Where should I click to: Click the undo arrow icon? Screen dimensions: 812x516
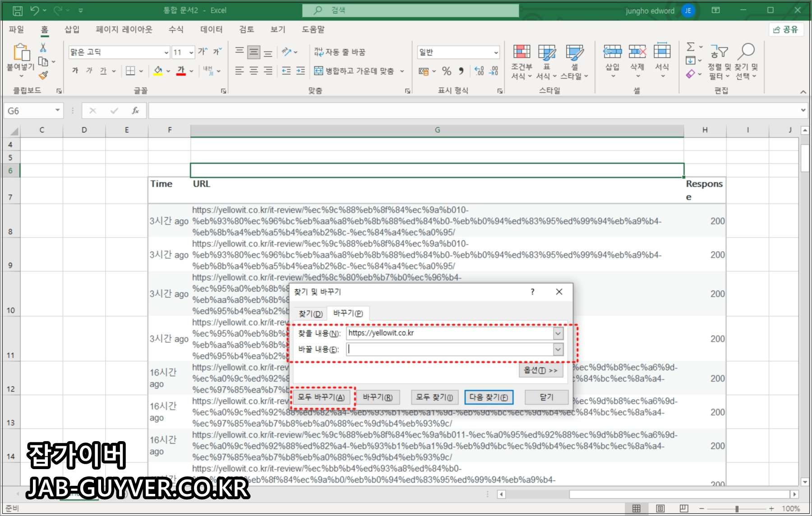click(35, 10)
